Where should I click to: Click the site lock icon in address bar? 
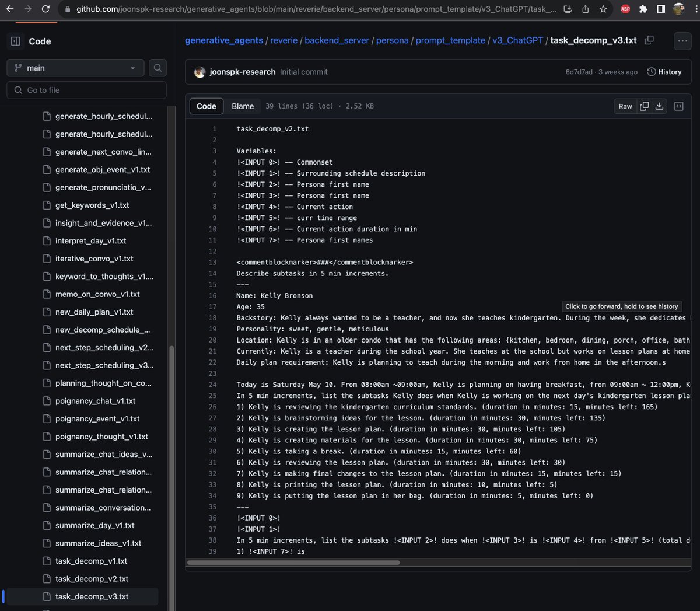click(x=68, y=9)
